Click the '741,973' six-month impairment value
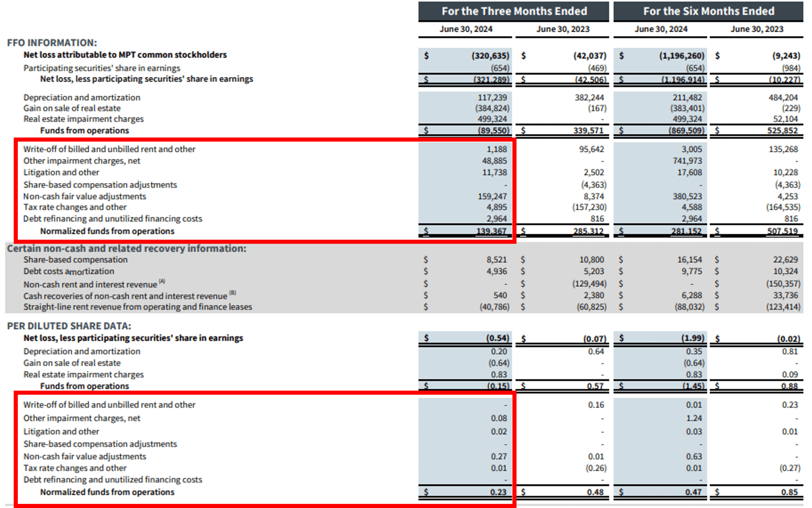This screenshot has height=508, width=812. 687,161
